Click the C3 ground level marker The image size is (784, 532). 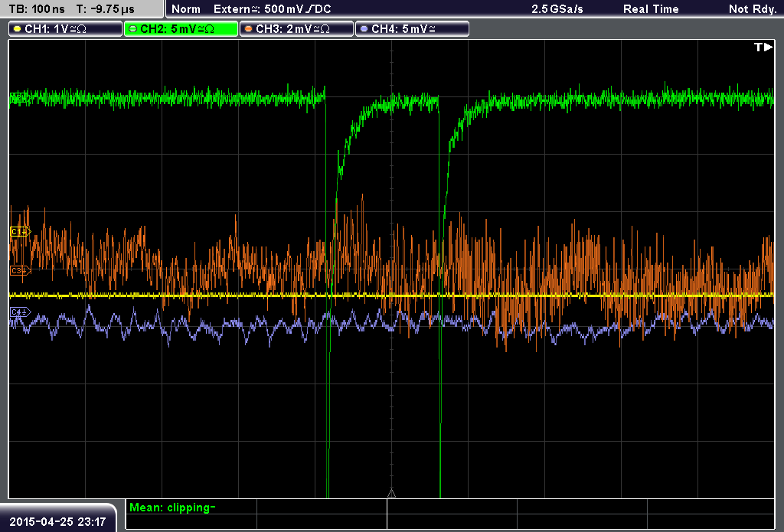[20, 270]
